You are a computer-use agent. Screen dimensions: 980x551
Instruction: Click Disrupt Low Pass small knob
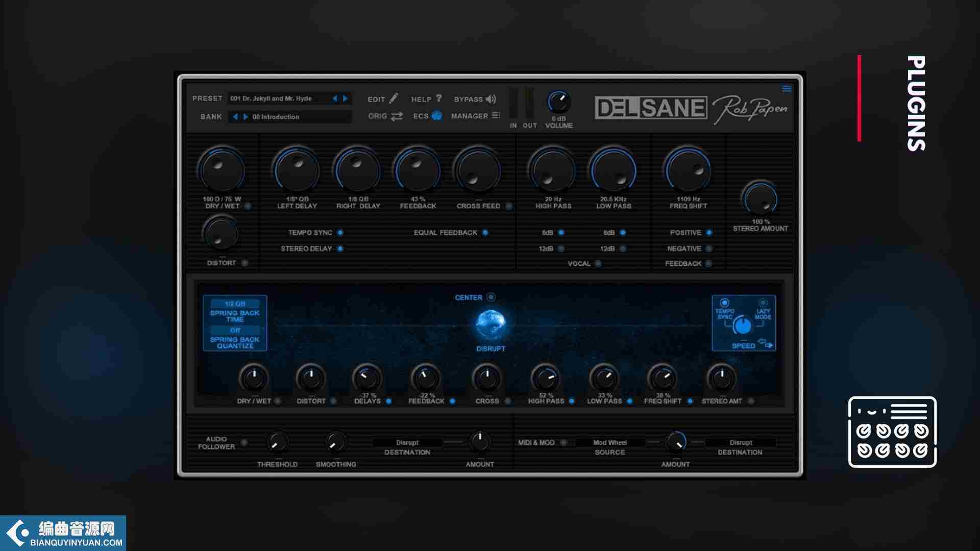(604, 379)
